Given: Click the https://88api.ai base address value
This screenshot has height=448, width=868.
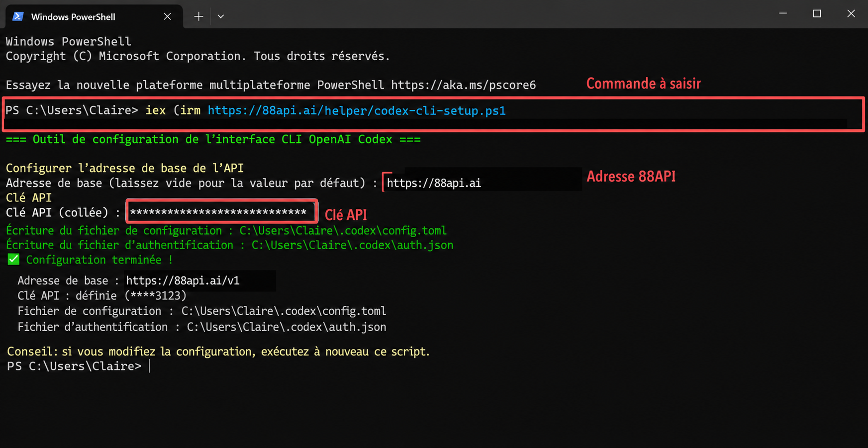Looking at the screenshot, I should point(434,183).
